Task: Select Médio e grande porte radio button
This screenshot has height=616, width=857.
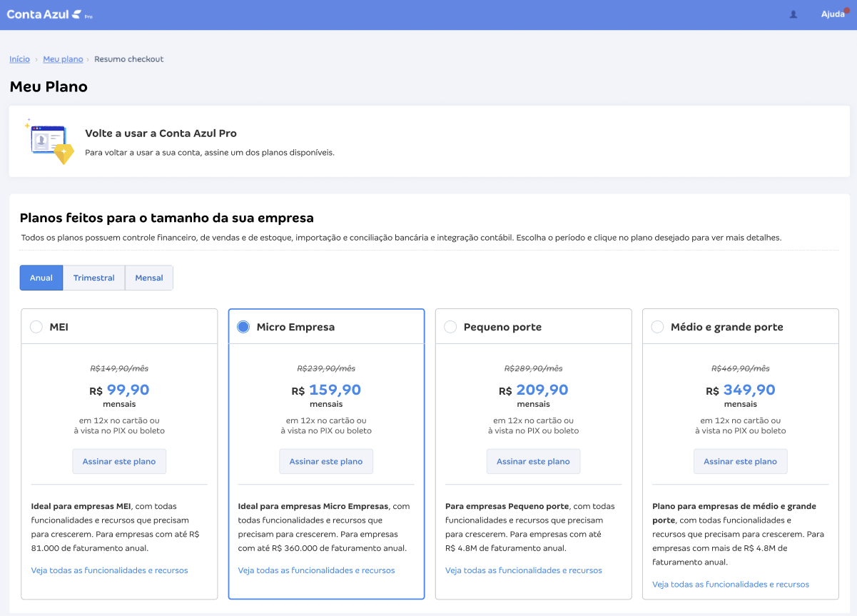Action: (658, 327)
